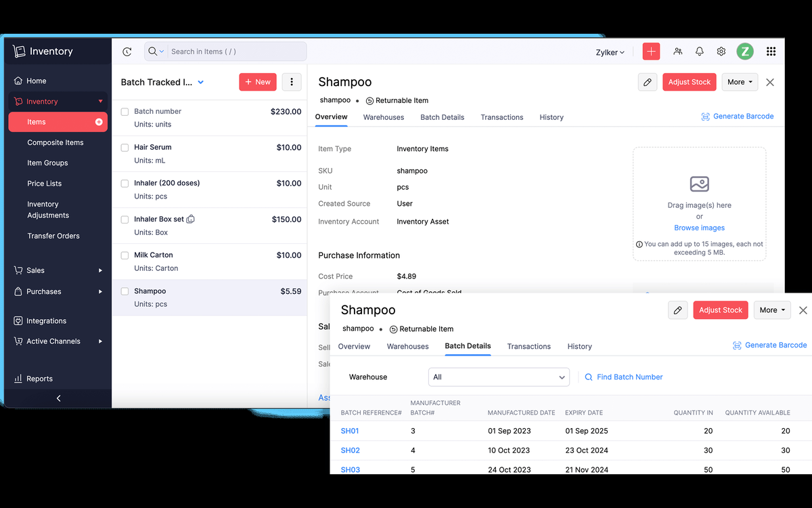
Task: Tick the Inhaler (200 doses) checkbox
Action: click(x=125, y=184)
